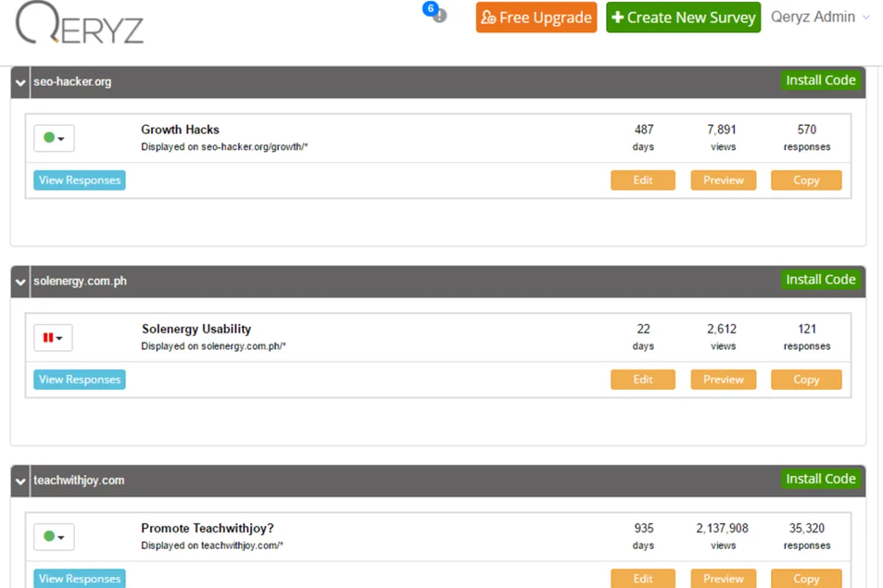Click the 487 days value
Screen dimensions: 883x588
click(x=644, y=130)
